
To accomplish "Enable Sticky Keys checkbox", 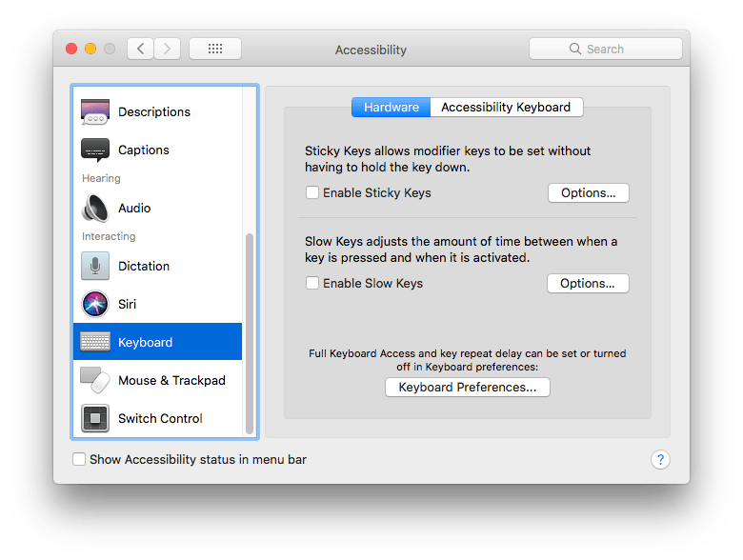I will [x=312, y=193].
